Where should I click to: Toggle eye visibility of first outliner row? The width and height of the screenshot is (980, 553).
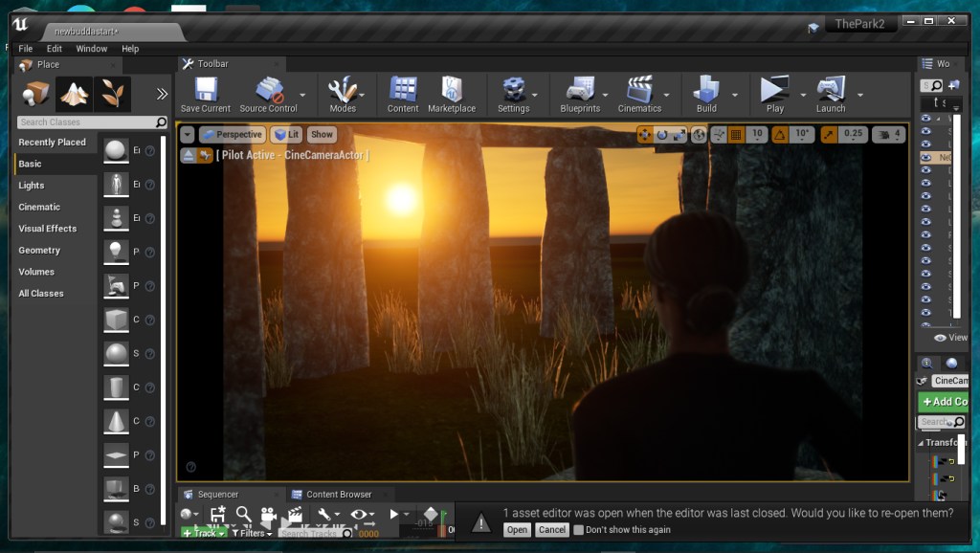tap(925, 119)
